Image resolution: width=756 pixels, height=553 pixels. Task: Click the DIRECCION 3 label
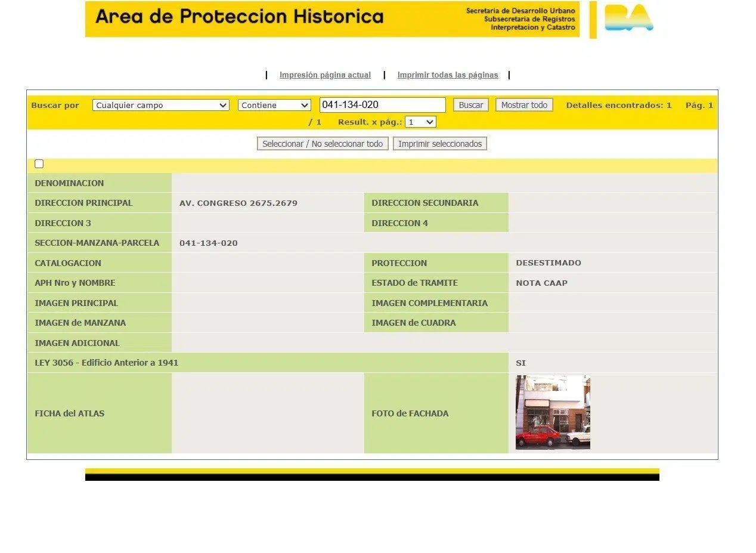[x=63, y=223]
